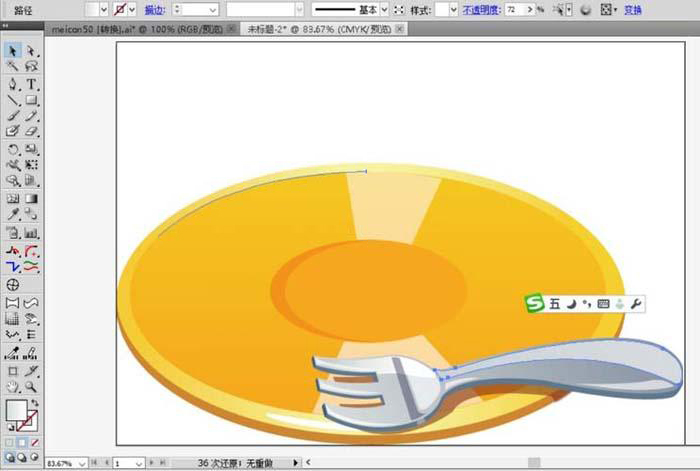Image resolution: width=700 pixels, height=471 pixels.
Task: Open the stroke weight dropdown
Action: pyautogui.click(x=213, y=9)
